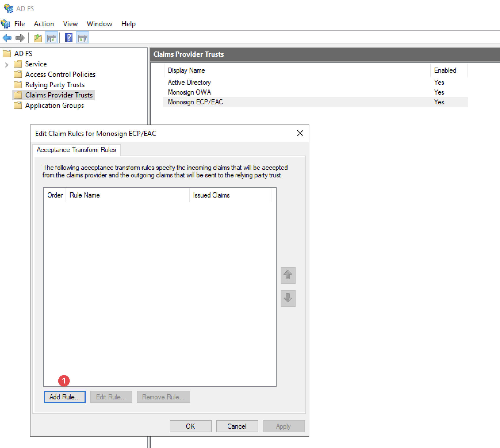Click OK in the claim rules dialog
This screenshot has height=448, width=500.
click(190, 426)
